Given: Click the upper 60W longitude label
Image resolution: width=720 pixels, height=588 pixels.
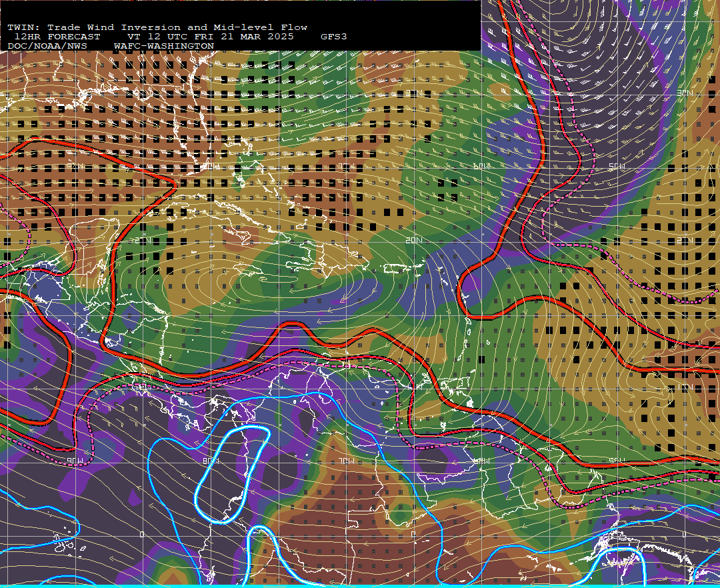Looking at the screenshot, I should coord(481,166).
